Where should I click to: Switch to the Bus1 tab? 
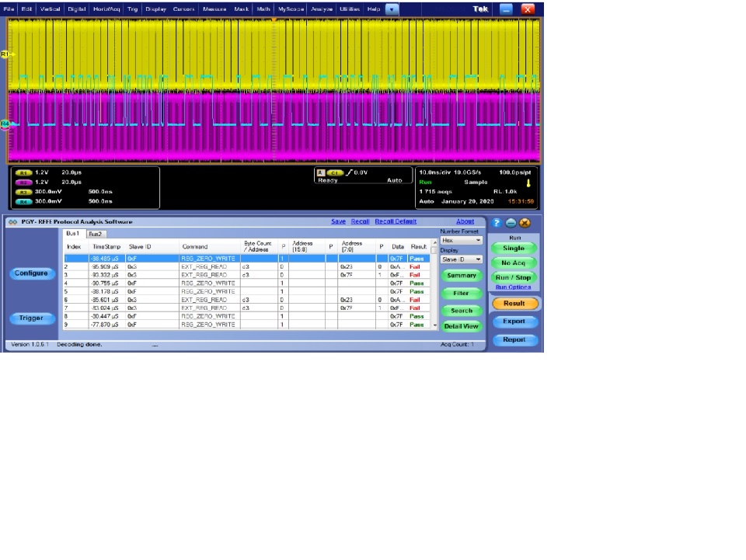[73, 234]
